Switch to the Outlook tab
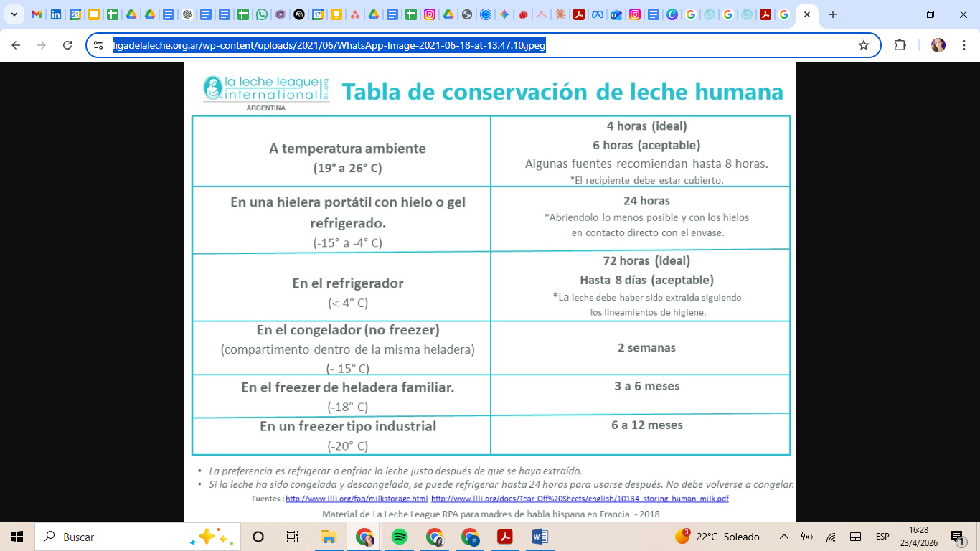The width and height of the screenshot is (980, 551). (616, 14)
